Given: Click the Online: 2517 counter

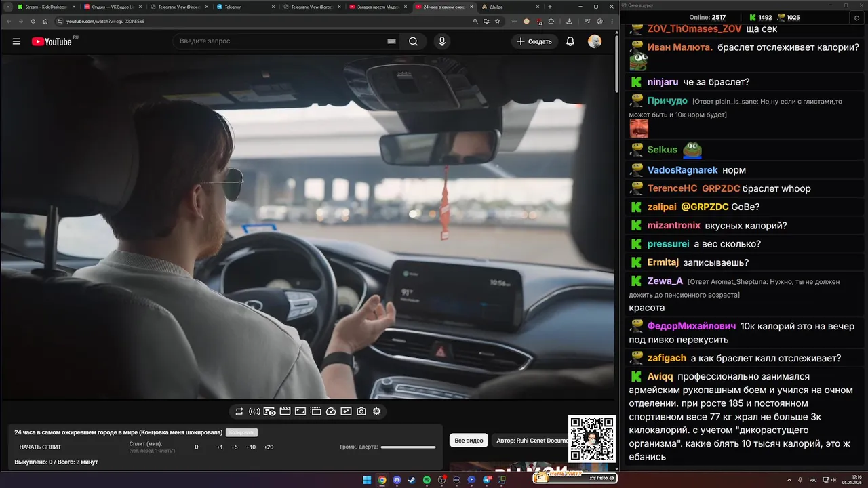Looking at the screenshot, I should [707, 18].
